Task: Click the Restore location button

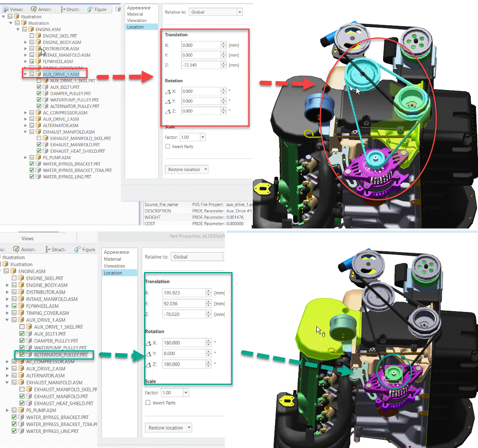Action: coord(183,169)
